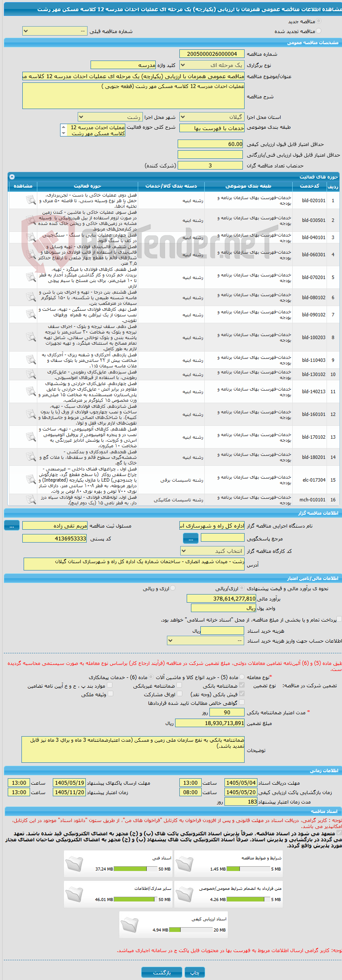Click ellipsis button beside مرجع پاسخگویی
The width and height of the screenshot is (342, 980).
[191, 538]
